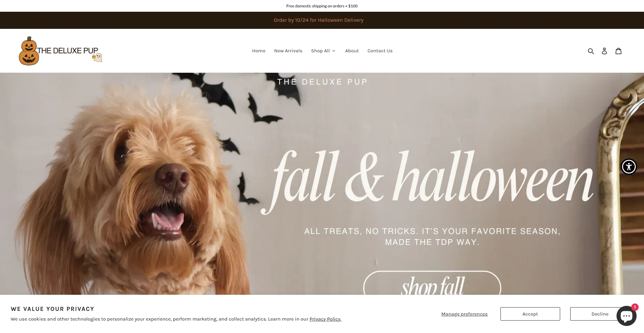The image size is (644, 333).
Task: Open the Shopify chat bubble
Action: 626,316
